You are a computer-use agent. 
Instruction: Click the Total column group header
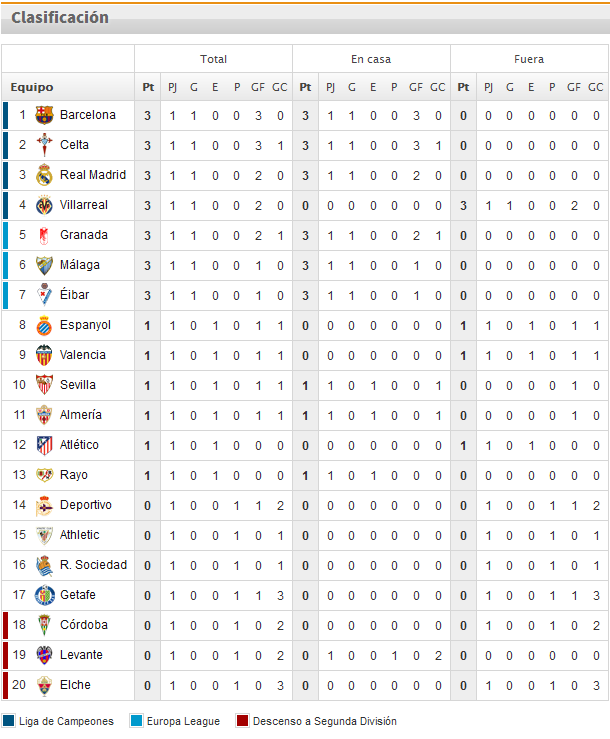pos(213,59)
